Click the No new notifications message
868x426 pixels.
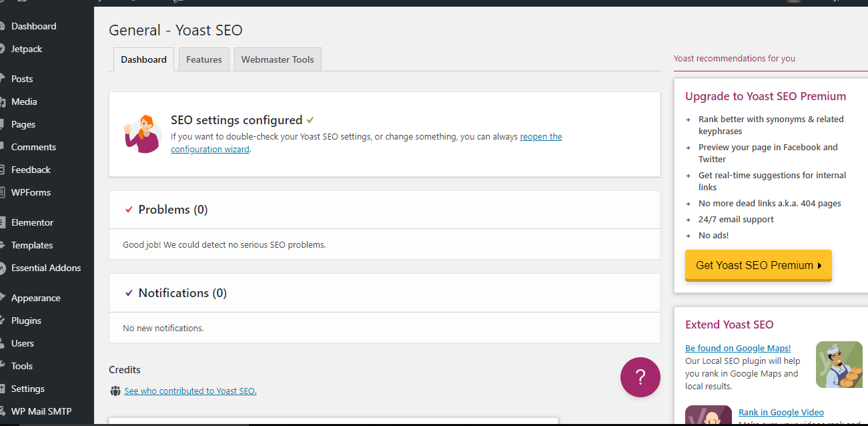(163, 328)
